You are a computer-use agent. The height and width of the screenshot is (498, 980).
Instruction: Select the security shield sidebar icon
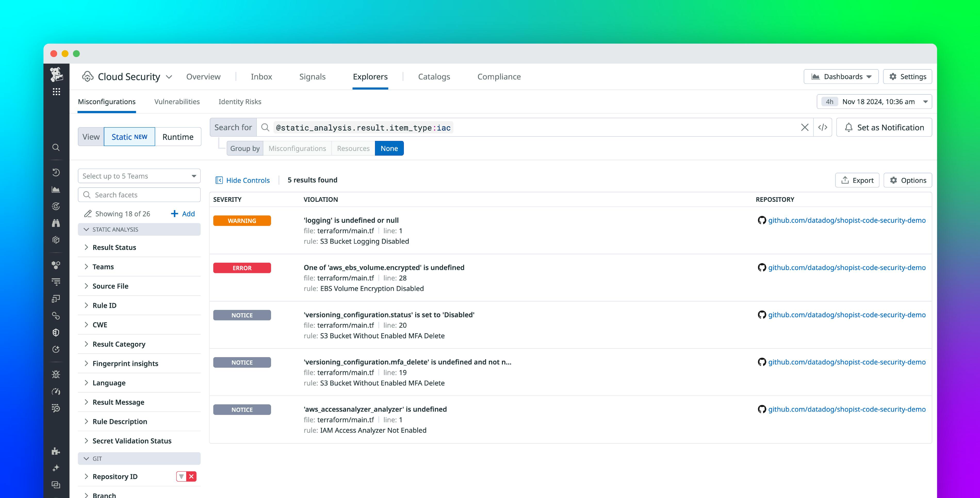(x=56, y=332)
